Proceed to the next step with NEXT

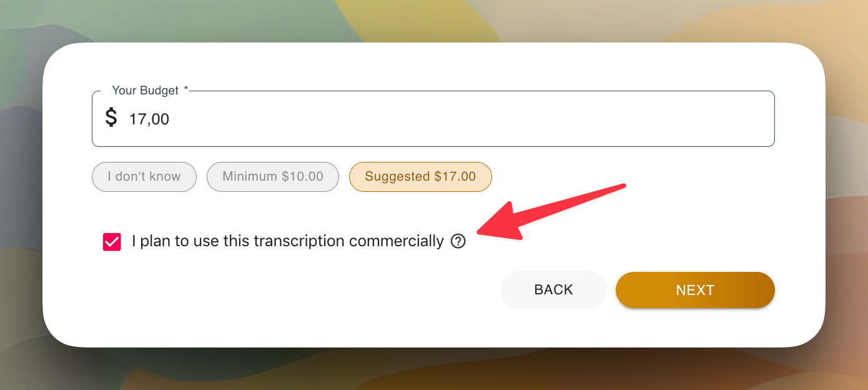695,290
